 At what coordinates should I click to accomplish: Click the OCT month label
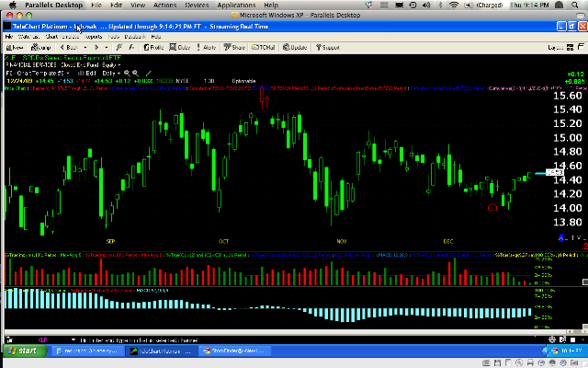click(223, 241)
